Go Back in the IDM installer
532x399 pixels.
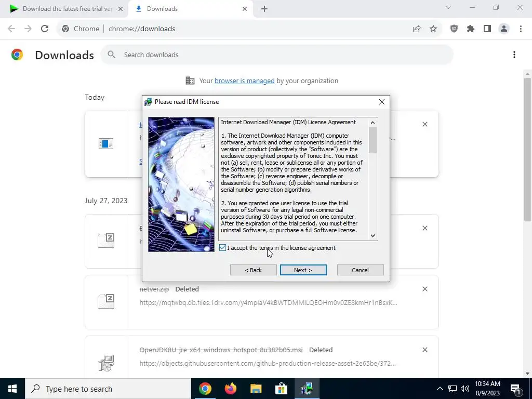[x=253, y=270]
